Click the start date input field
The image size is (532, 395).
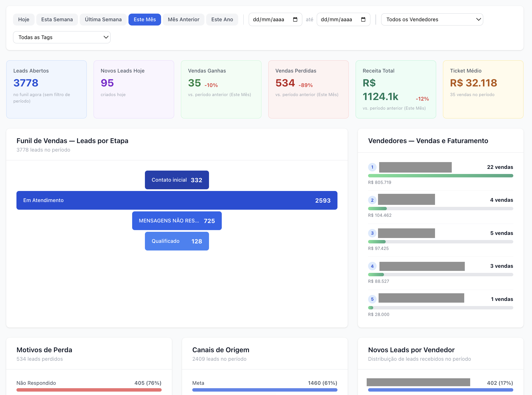coord(275,20)
